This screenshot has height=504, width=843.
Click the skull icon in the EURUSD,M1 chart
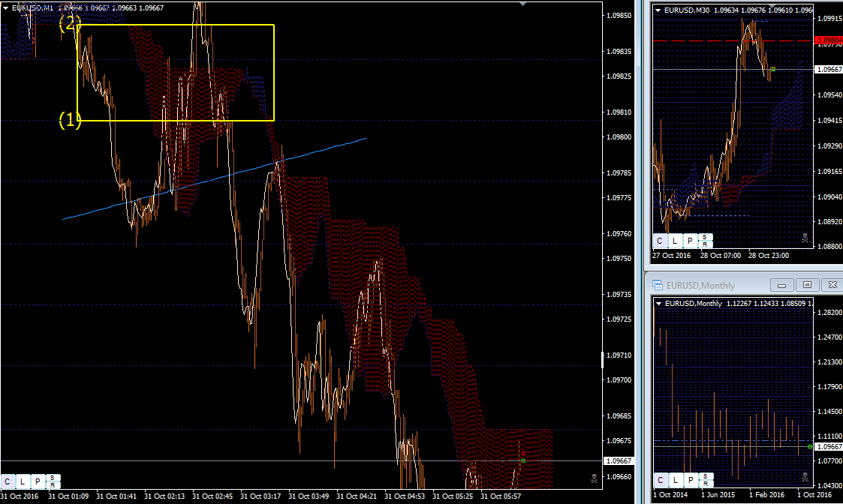tap(594, 478)
